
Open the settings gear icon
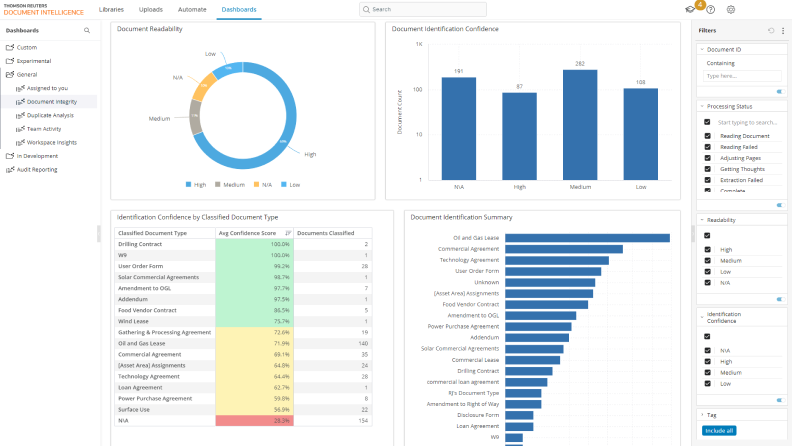tap(731, 9)
